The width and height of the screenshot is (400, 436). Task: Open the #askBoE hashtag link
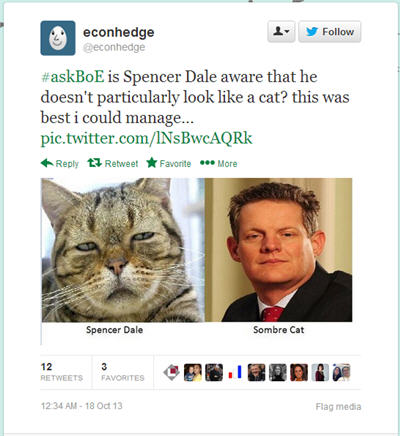click(73, 77)
